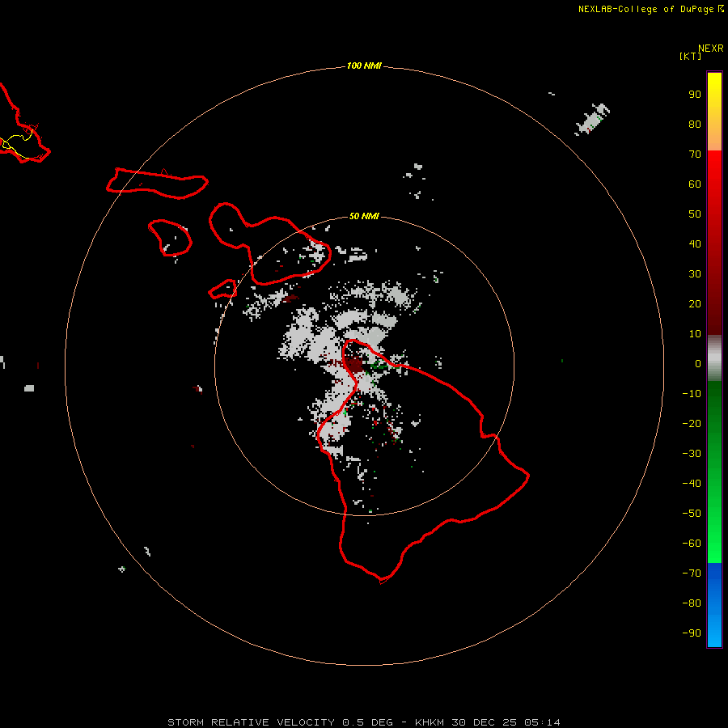Click the gray zero-velocity segment of color bar

point(714,358)
